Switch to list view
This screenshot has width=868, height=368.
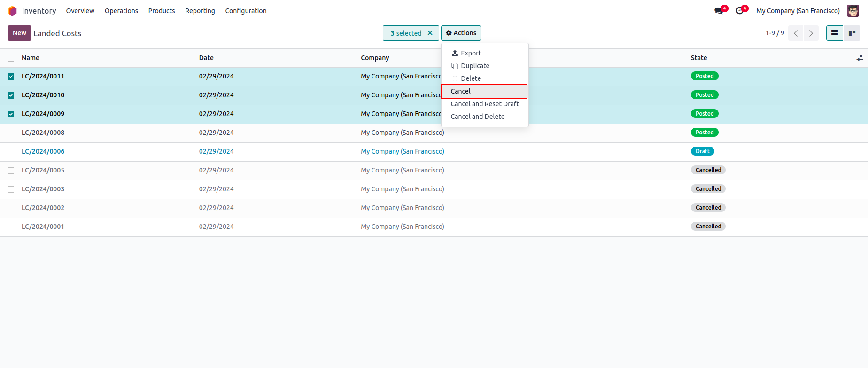[x=834, y=33]
